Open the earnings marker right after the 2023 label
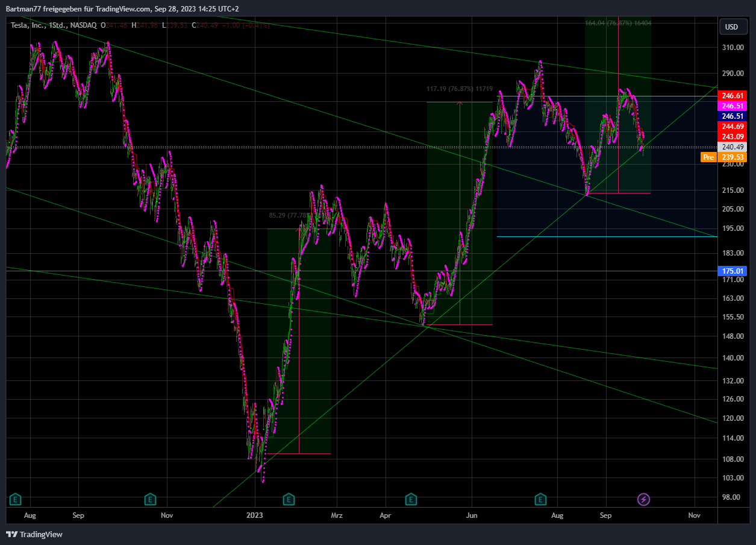Image resolution: width=756 pixels, height=545 pixels. 289,499
